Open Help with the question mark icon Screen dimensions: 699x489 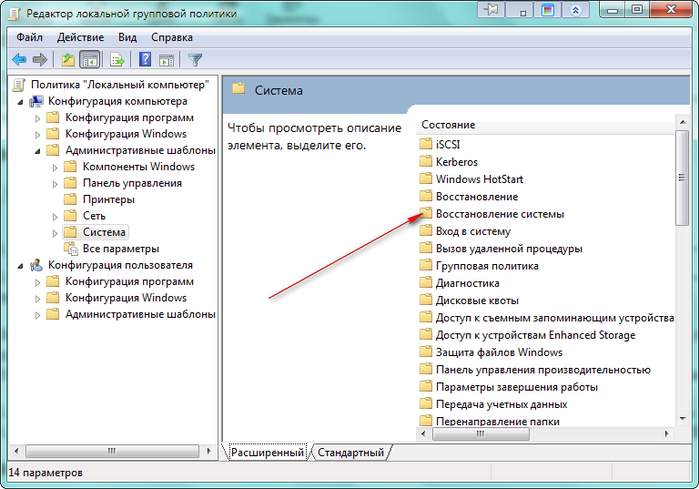click(x=145, y=59)
